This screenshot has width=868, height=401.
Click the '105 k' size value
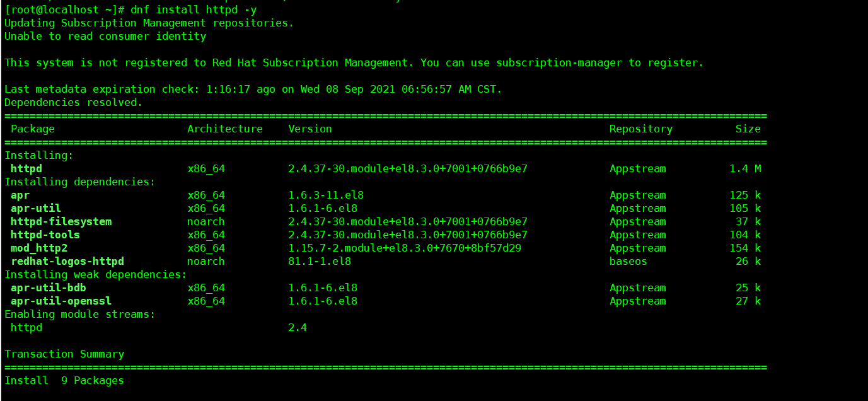(x=745, y=209)
